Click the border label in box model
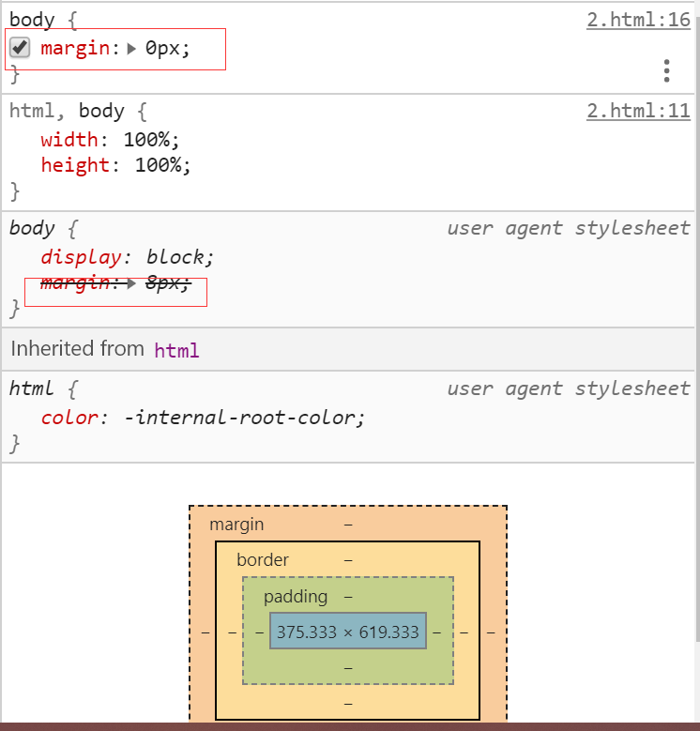 tap(263, 560)
